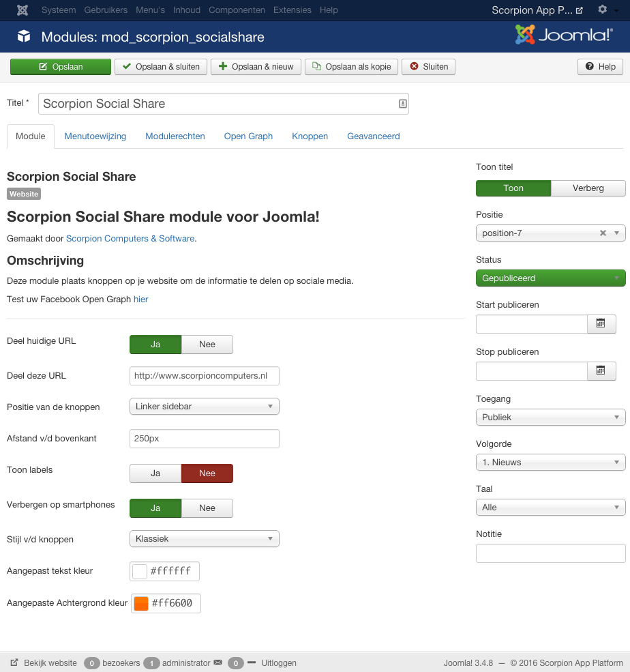This screenshot has width=630, height=672.
Task: Click the icon inside the Titel field
Action: (x=402, y=104)
